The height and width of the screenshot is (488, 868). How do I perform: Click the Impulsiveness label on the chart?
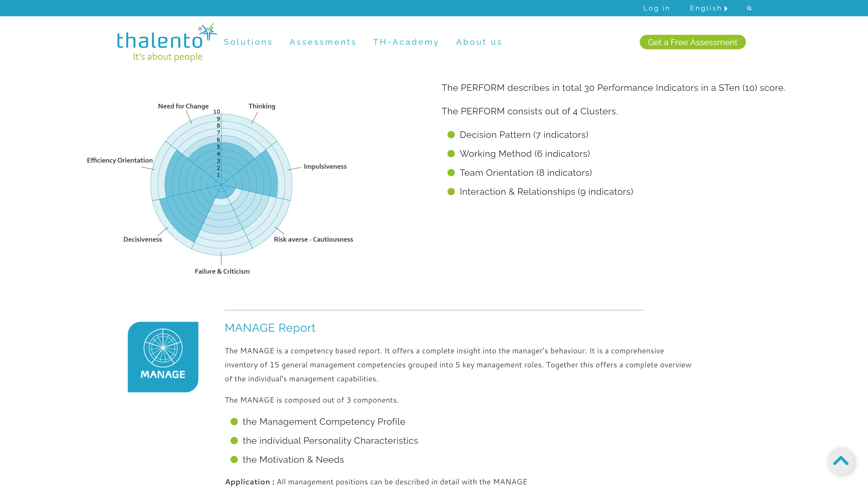tap(325, 166)
